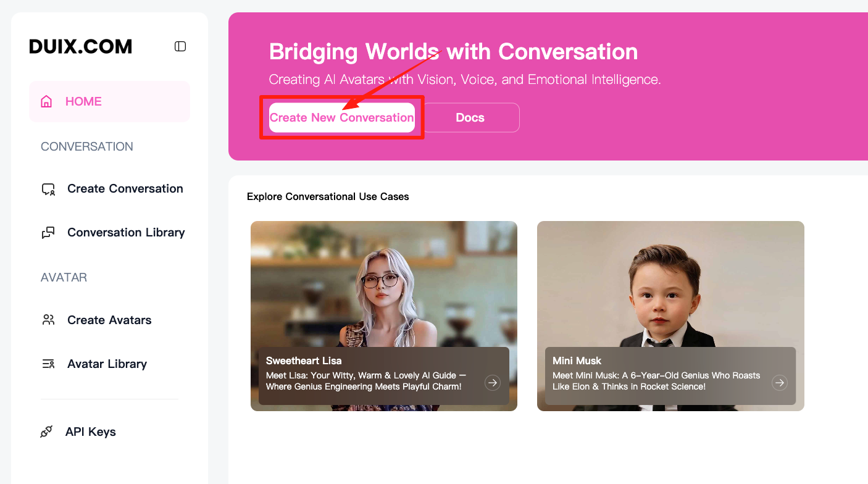Screen dimensions: 868x484
Task: Open the Mini Musk use case thumbnail
Action: coord(670,316)
